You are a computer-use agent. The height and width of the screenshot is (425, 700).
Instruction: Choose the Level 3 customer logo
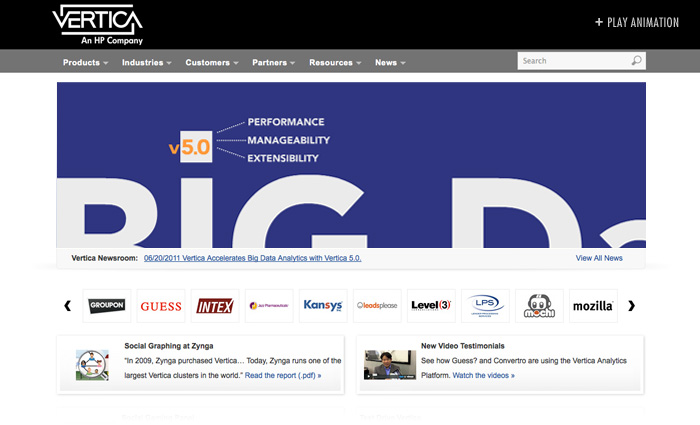pyautogui.click(x=431, y=306)
